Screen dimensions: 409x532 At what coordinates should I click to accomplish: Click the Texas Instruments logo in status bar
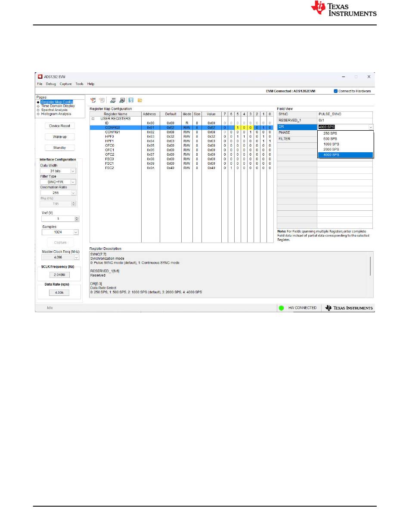(349, 308)
